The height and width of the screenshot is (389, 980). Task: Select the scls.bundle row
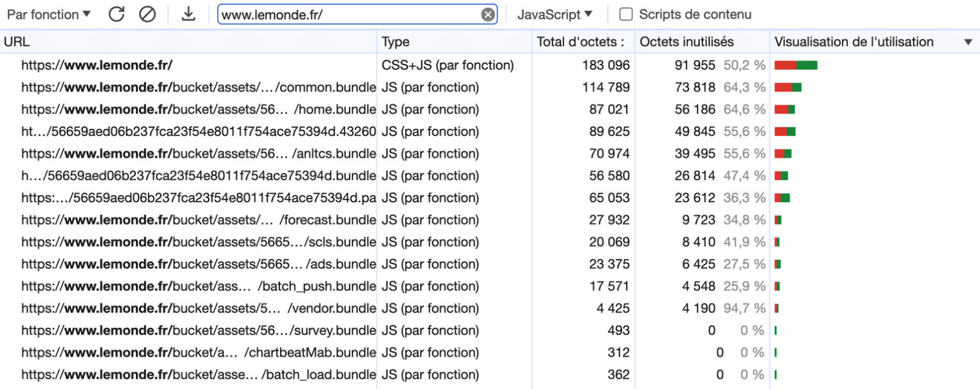click(x=490, y=242)
